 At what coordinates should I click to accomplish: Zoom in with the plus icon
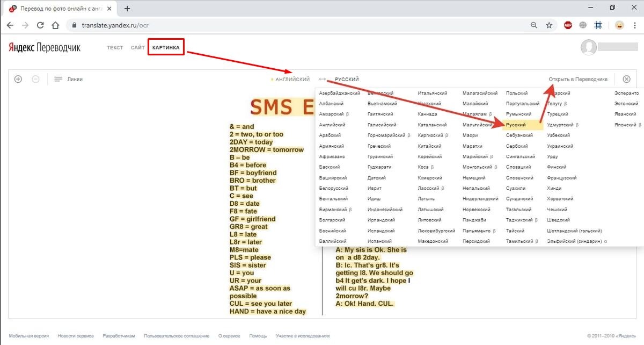18,79
